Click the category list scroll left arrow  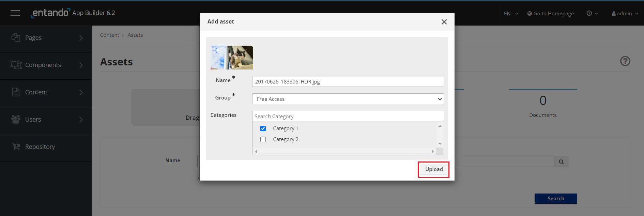pyautogui.click(x=256, y=151)
